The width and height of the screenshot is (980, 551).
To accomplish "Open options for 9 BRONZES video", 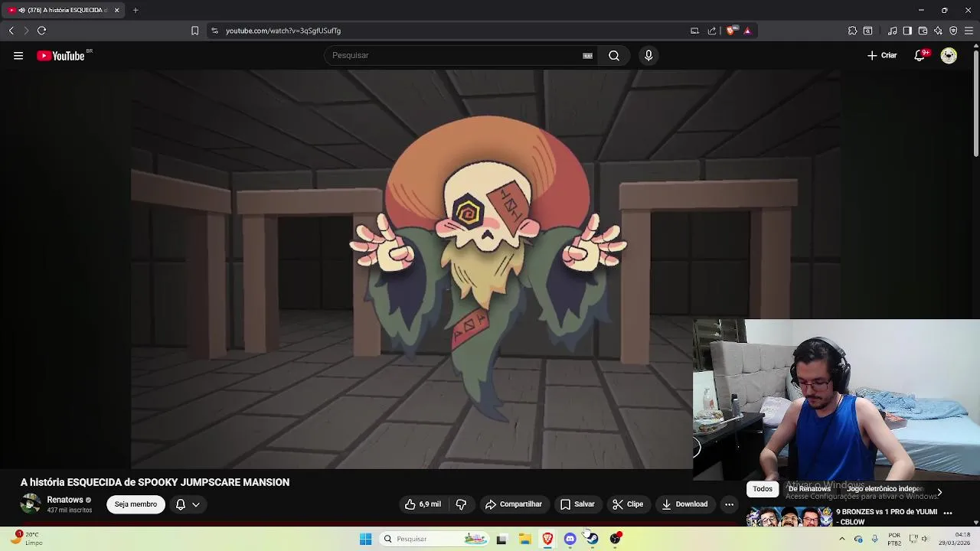I will (x=948, y=513).
